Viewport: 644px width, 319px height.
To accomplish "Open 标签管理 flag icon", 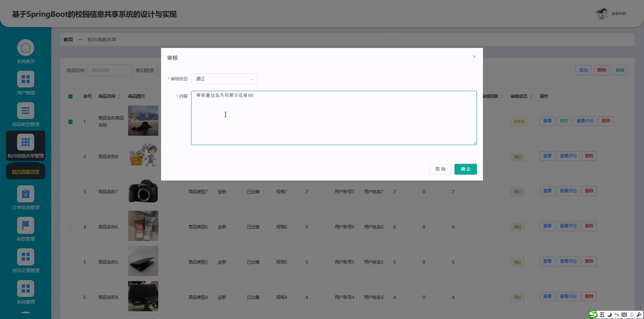I will (26, 225).
